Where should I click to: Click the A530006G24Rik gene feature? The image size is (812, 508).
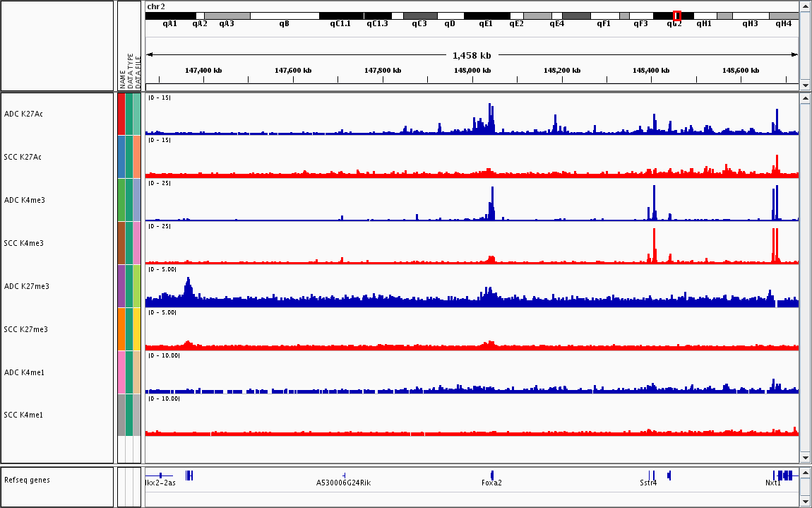point(344,475)
